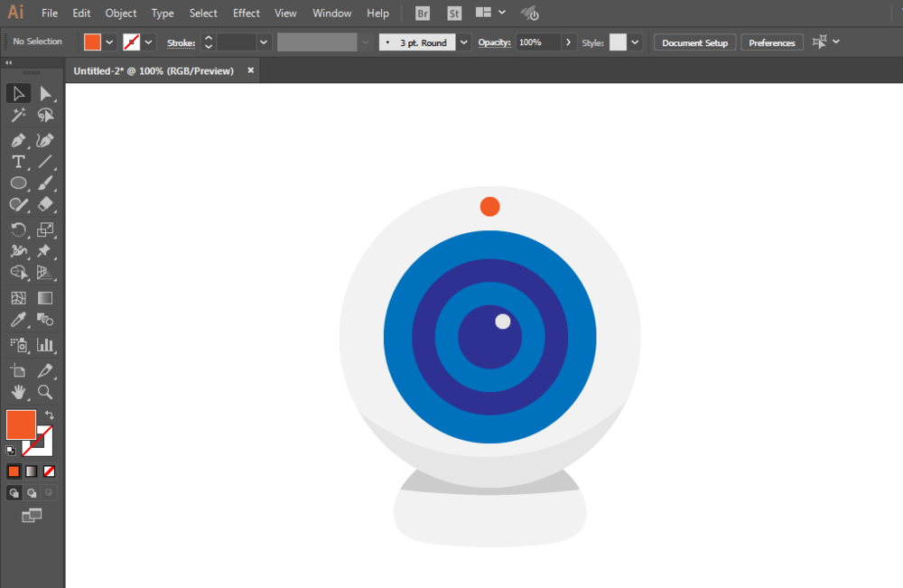The image size is (903, 588).
Task: Open the Edit menu
Action: tap(81, 13)
